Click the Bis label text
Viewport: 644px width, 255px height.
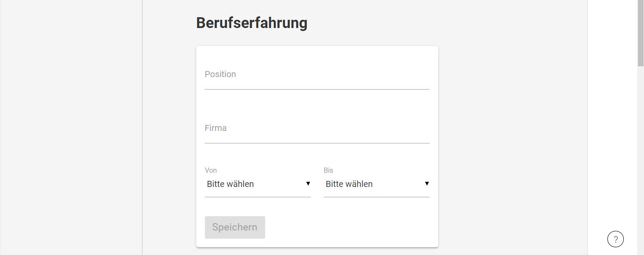pos(328,170)
